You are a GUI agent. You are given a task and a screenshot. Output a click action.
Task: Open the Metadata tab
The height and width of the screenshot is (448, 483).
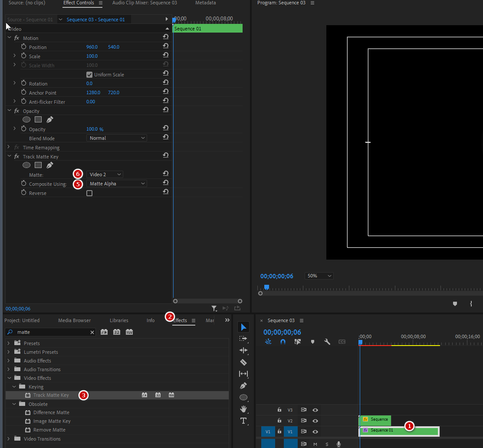click(x=205, y=3)
